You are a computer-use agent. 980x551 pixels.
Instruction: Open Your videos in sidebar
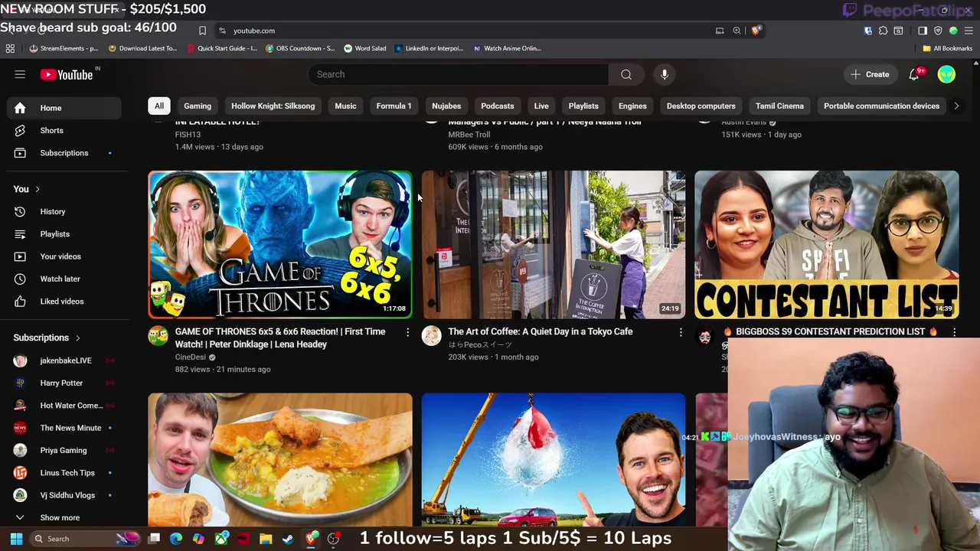coord(64,256)
